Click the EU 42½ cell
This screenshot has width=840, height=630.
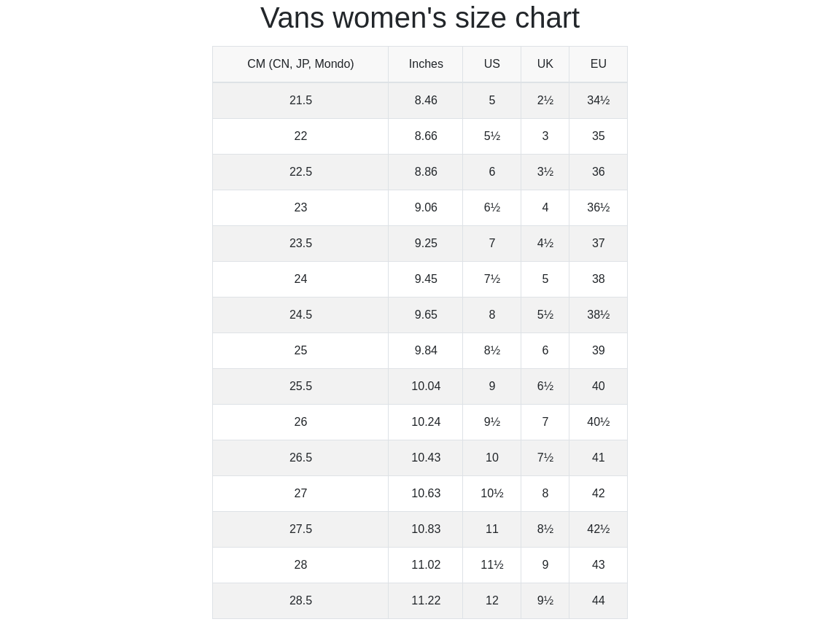598,529
